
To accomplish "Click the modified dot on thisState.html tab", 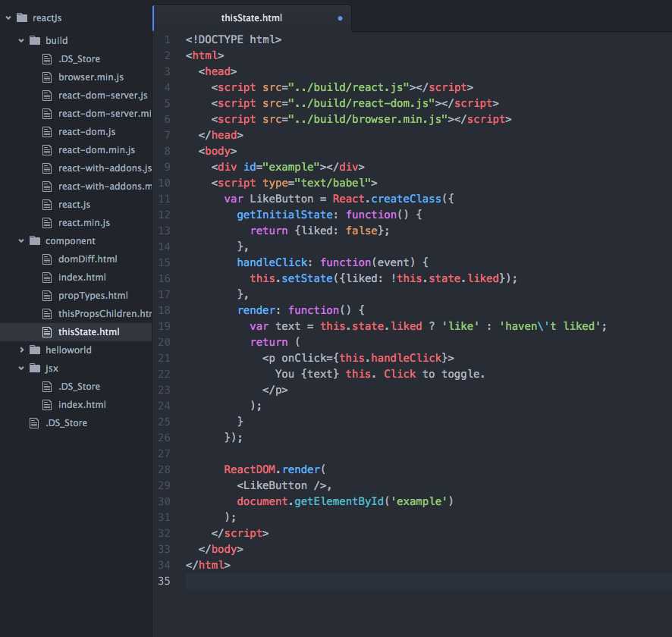I will tap(340, 18).
